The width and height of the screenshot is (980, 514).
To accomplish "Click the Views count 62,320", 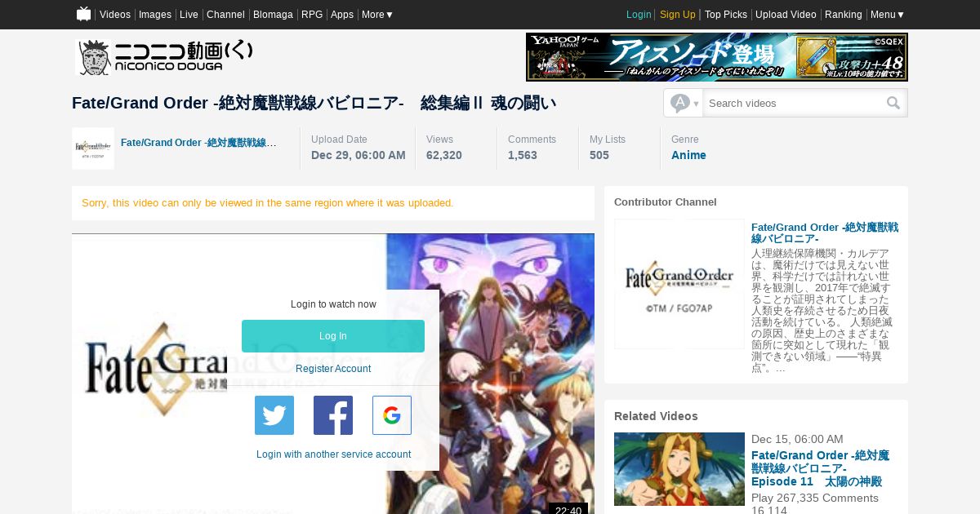I will (x=444, y=155).
